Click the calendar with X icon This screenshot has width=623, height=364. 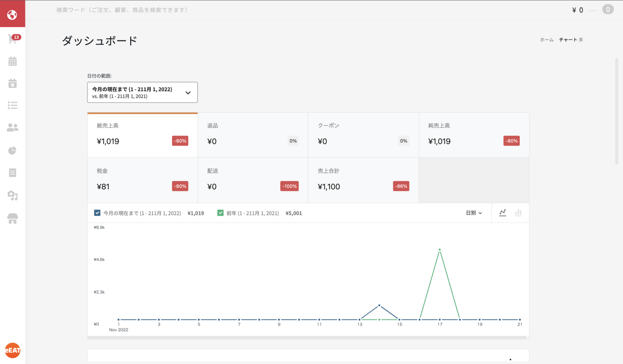[x=13, y=83]
